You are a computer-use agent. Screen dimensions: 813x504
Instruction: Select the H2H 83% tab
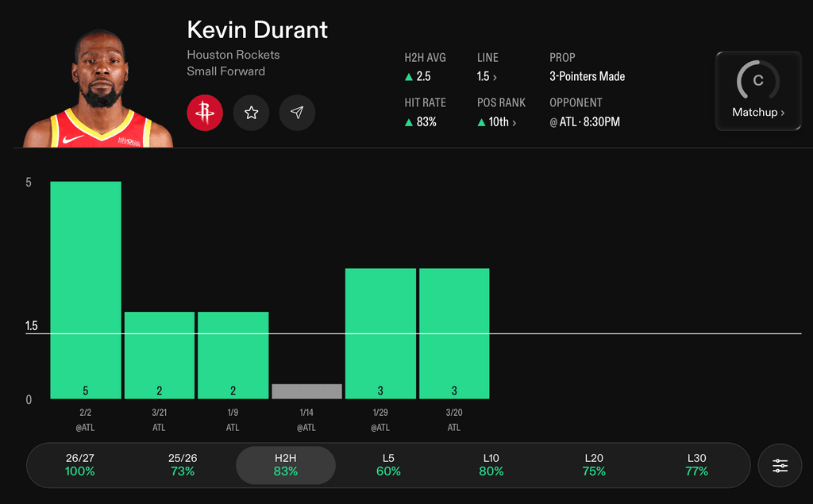(286, 465)
